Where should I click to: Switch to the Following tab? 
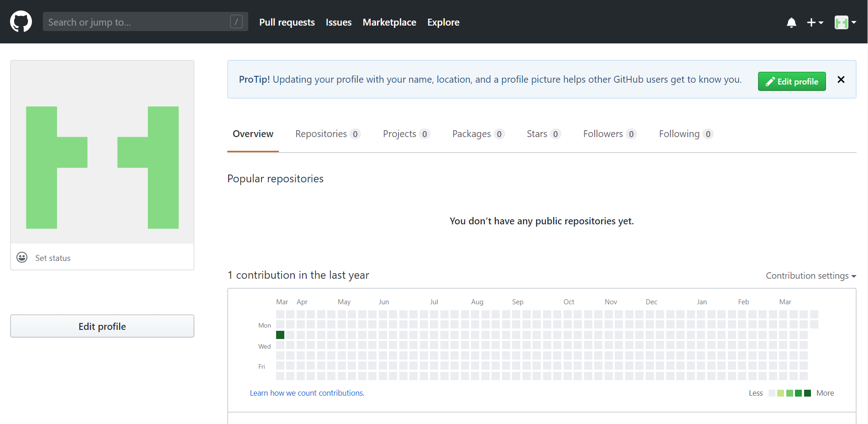pos(685,134)
